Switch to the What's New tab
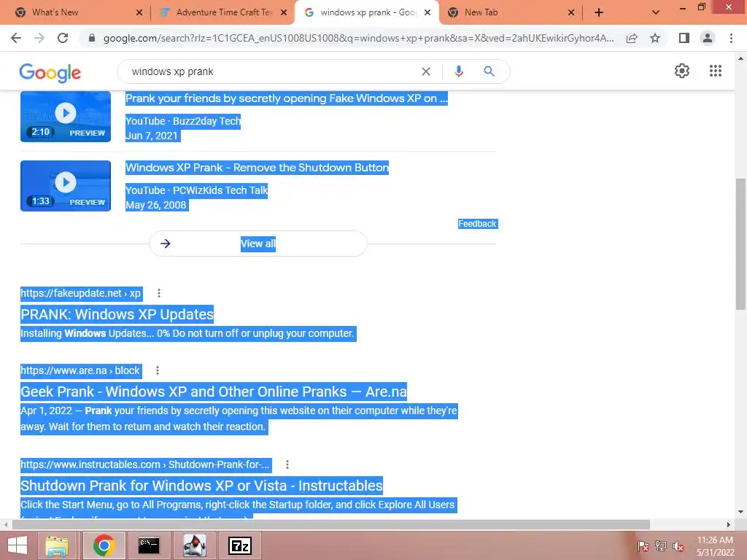This screenshot has height=560, width=747. coord(71,12)
